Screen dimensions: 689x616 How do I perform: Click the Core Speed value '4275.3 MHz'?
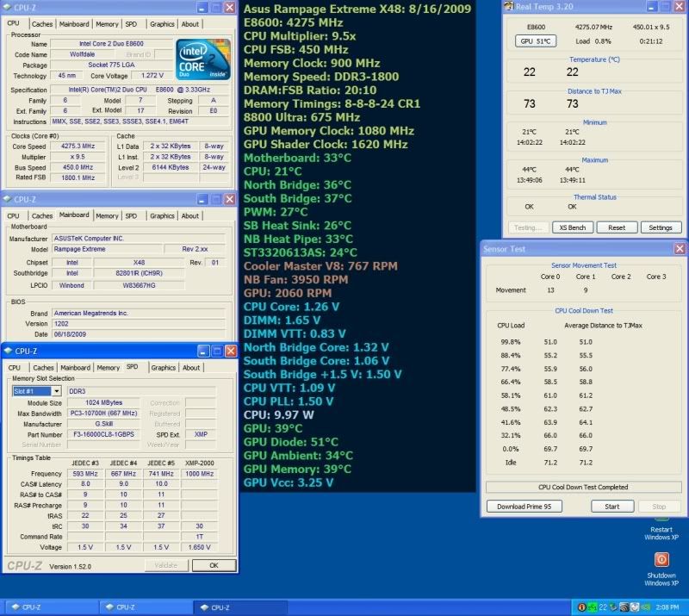pos(78,146)
